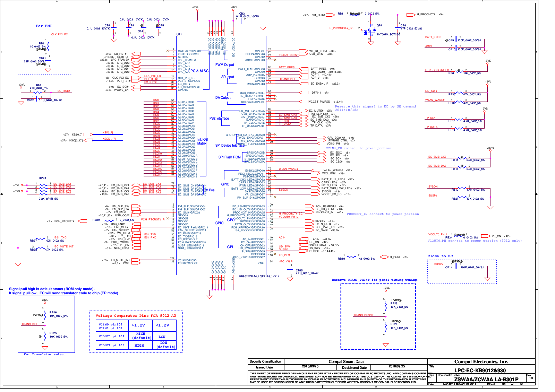
Task: Select the CB3 capacitor label
Action: [242, 14]
